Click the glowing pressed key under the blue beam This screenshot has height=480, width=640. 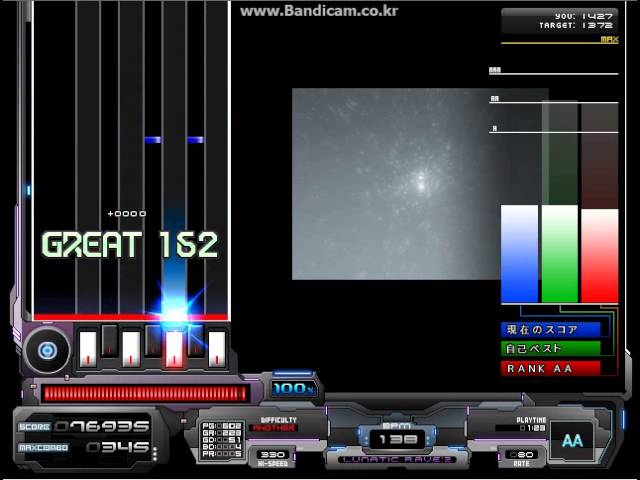(174, 349)
